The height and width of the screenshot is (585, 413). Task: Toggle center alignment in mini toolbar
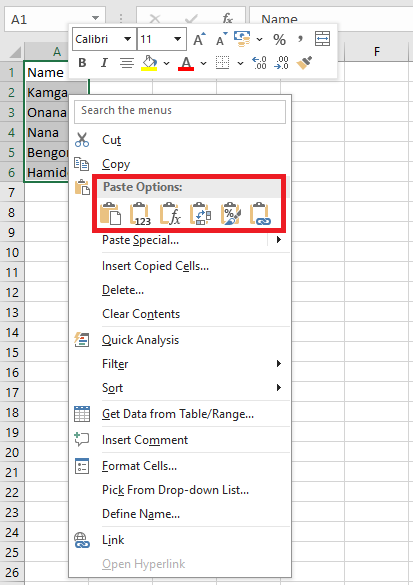tap(127, 63)
